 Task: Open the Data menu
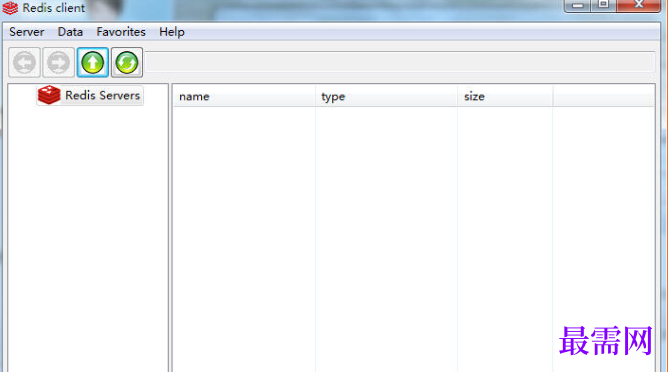(x=70, y=32)
